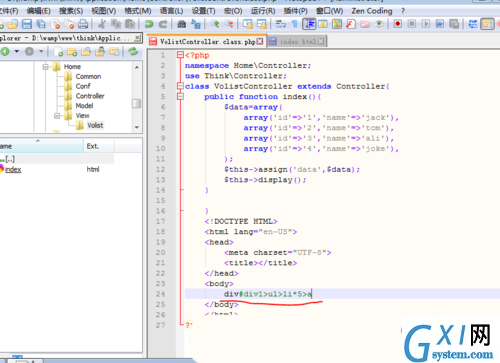Viewport: 500px width, 363px height.
Task: Open the 设置(T) menu
Action: tap(203, 11)
